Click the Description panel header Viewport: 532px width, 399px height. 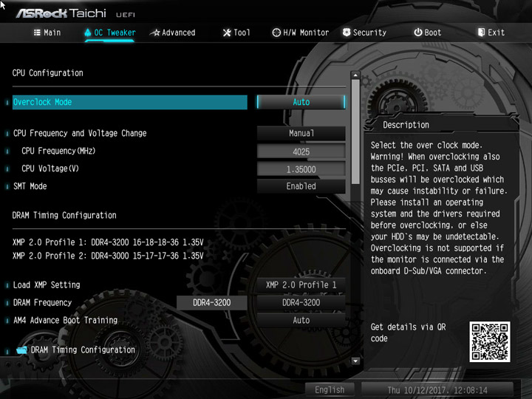406,125
